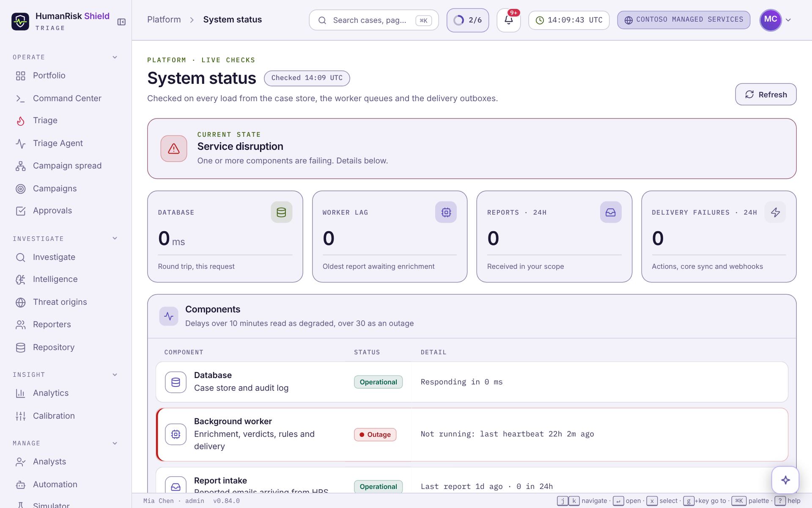This screenshot has width=812, height=508.
Task: Collapse the sidebar with the panel icon
Action: (x=121, y=22)
